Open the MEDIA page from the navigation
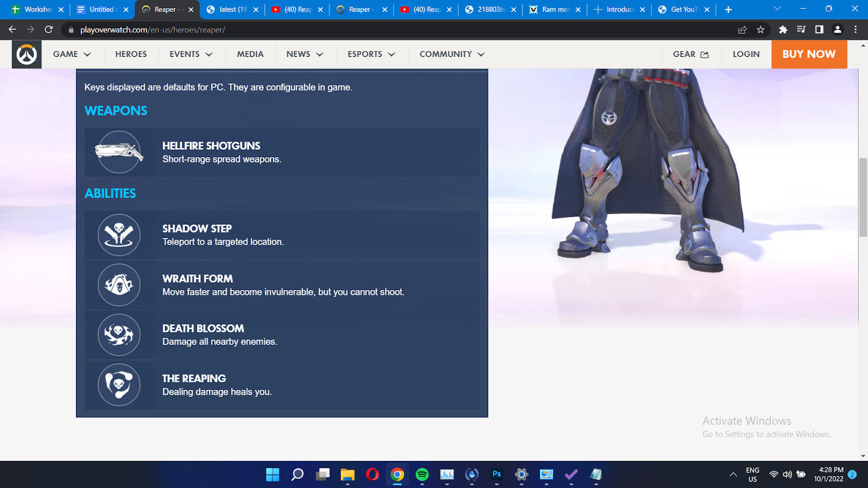 coord(250,54)
